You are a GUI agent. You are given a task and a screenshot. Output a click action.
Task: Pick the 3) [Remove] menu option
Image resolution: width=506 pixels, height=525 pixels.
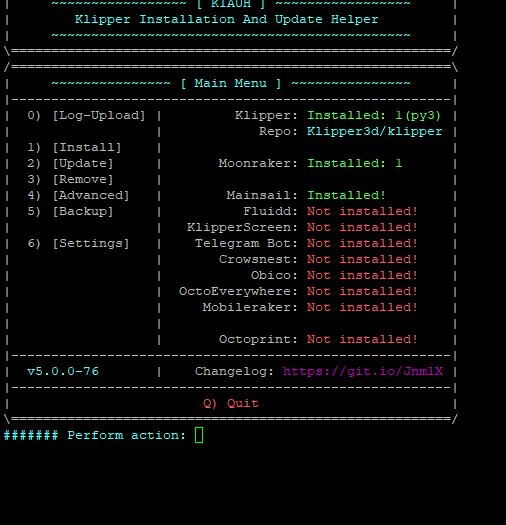pyautogui.click(x=70, y=179)
